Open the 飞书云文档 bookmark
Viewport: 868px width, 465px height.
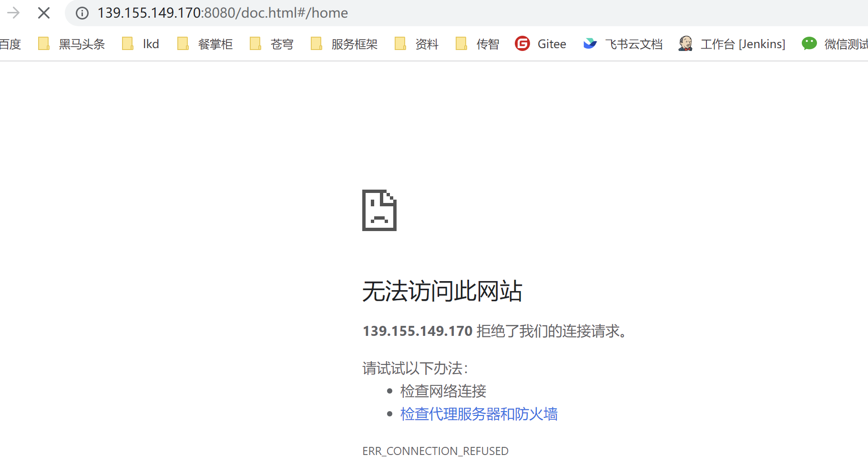(623, 44)
